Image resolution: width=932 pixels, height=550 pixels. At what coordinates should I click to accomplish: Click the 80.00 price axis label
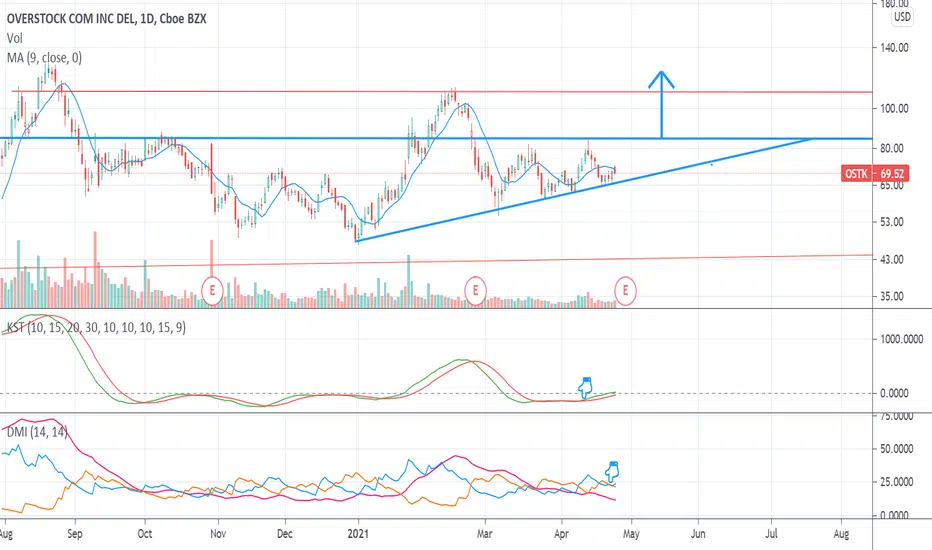pyautogui.click(x=892, y=148)
